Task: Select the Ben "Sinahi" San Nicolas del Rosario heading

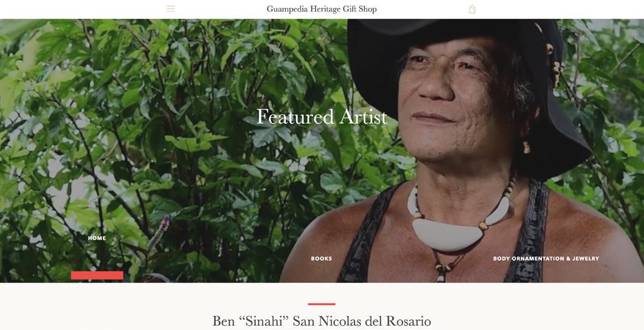Action: pyautogui.click(x=322, y=321)
